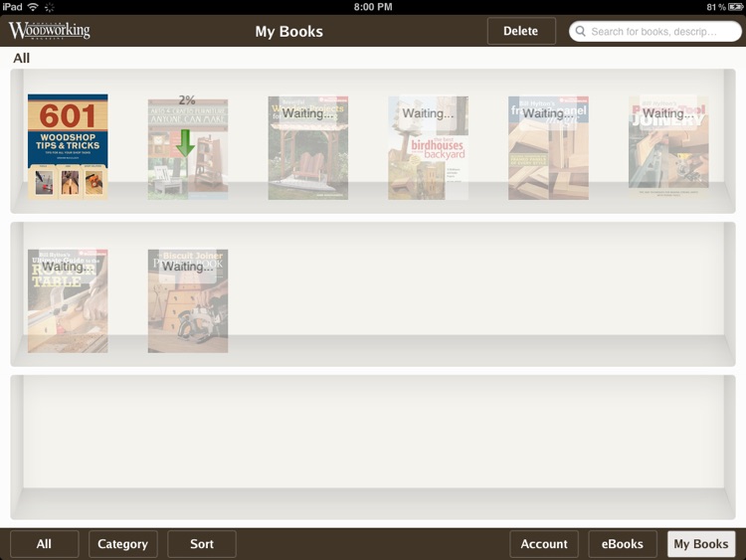Tap the Wi-Fi status icon
Viewport: 746px width, 560px height.
33,7
